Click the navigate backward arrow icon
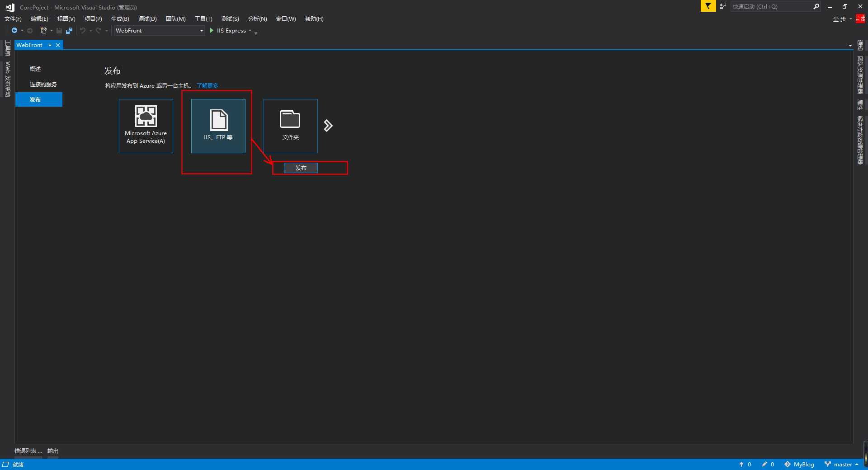 pyautogui.click(x=14, y=31)
